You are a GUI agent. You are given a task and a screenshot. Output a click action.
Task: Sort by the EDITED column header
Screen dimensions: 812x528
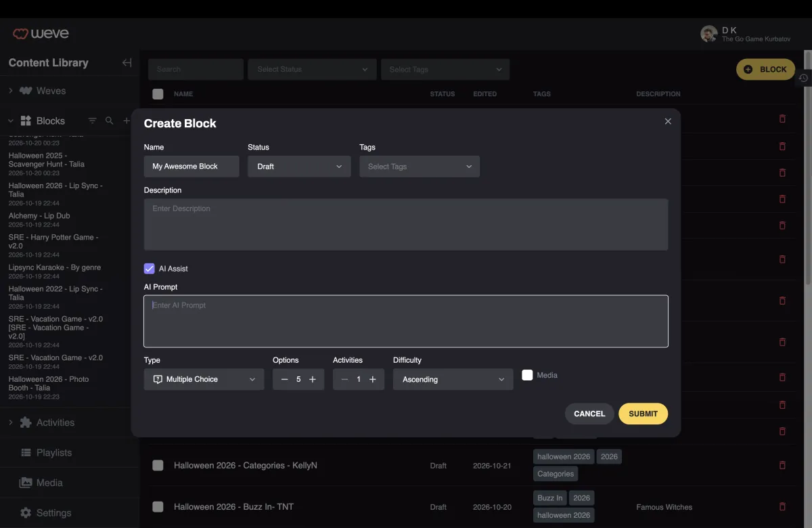coord(484,94)
